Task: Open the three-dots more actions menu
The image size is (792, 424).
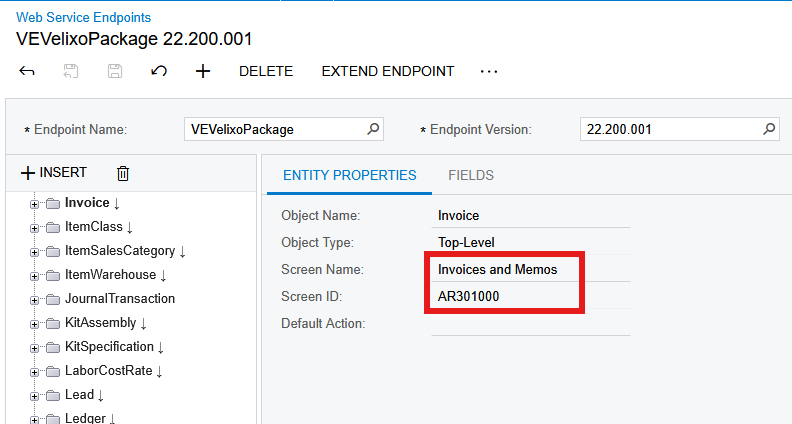Action: coord(488,72)
